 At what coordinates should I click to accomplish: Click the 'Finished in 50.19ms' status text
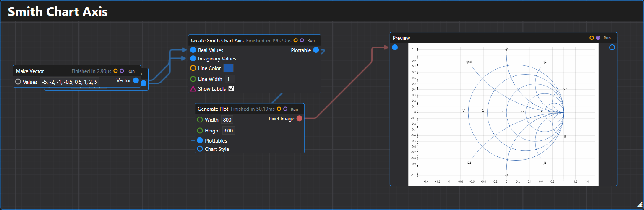[253, 109]
